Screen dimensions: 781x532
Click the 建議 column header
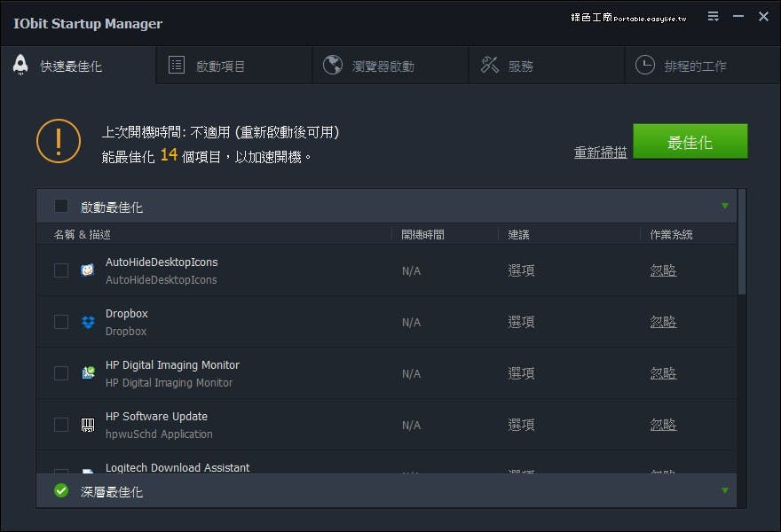(x=518, y=234)
